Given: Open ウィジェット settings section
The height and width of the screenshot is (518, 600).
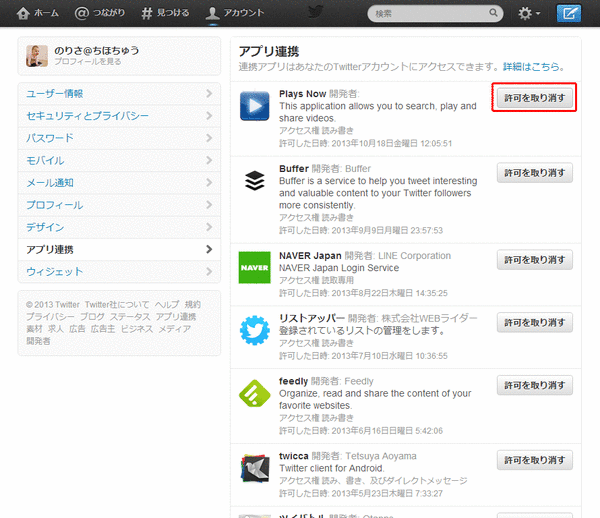Looking at the screenshot, I should click(119, 272).
